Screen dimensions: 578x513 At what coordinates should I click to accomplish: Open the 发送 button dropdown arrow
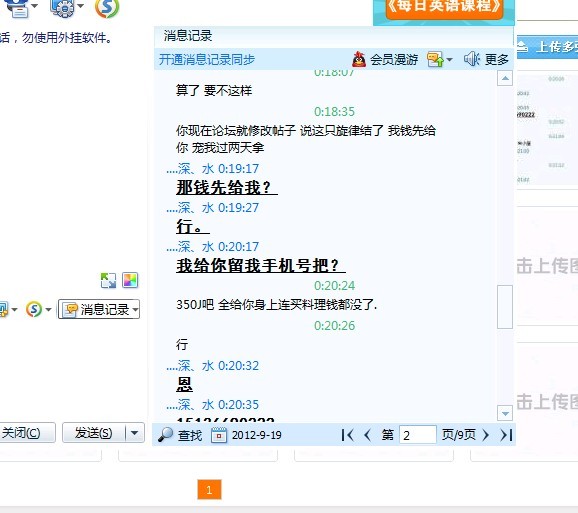click(135, 433)
